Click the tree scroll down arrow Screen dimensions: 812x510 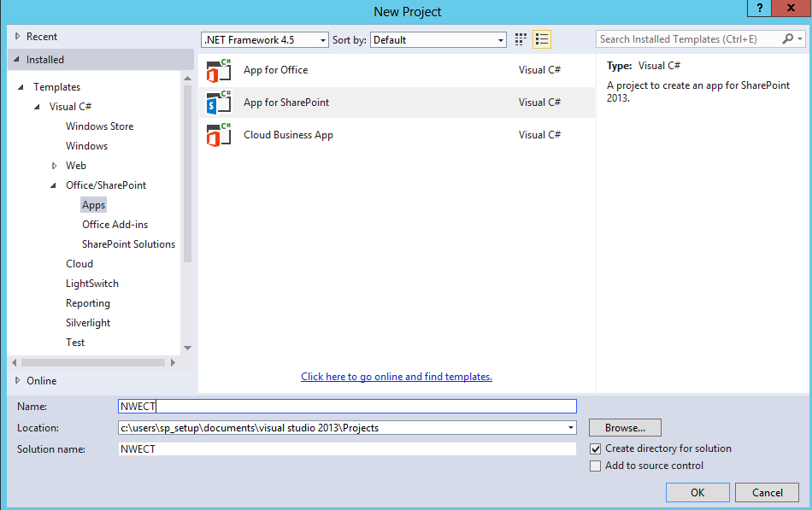(x=187, y=348)
